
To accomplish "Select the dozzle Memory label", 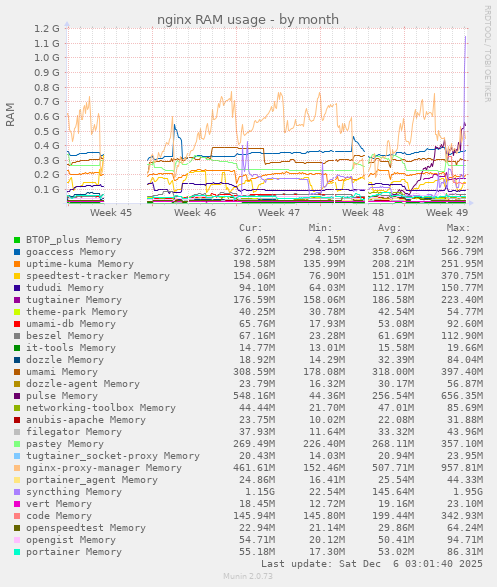I will pos(65,360).
